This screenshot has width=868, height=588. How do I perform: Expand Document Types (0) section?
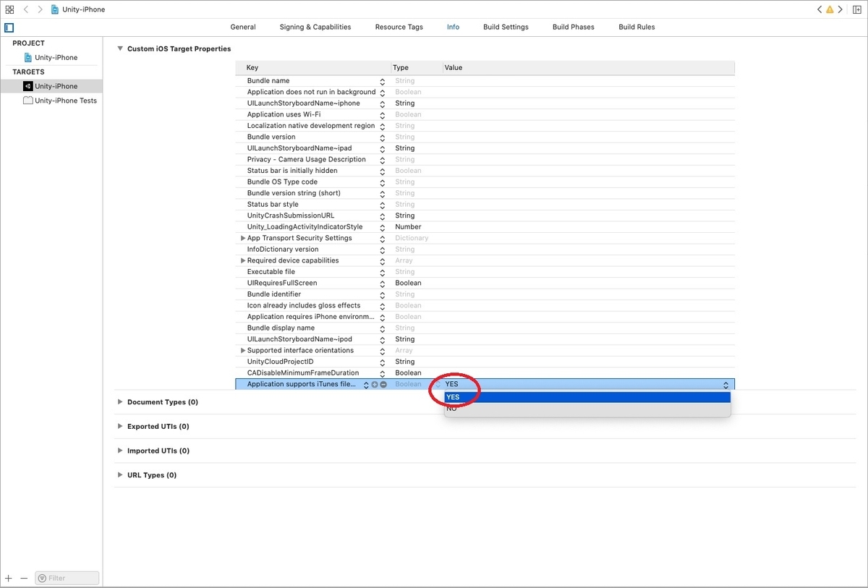(x=120, y=402)
